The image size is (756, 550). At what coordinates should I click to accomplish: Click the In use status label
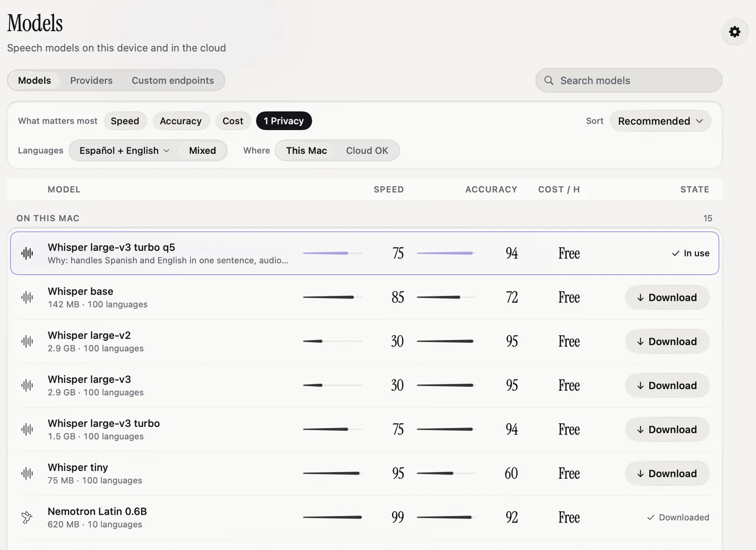pos(691,253)
